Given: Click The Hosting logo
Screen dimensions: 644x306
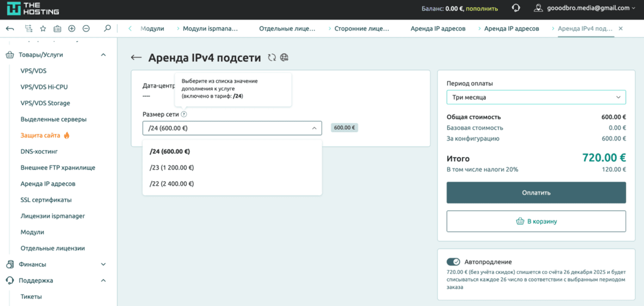Looking at the screenshot, I should coord(33,8).
